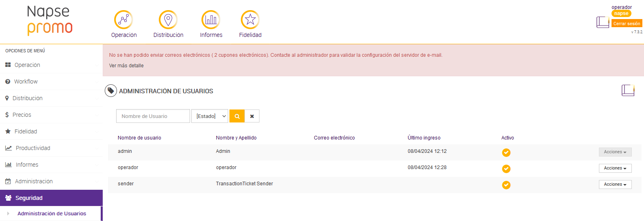
Task: Click the Último ingreso column header
Action: pyautogui.click(x=424, y=138)
